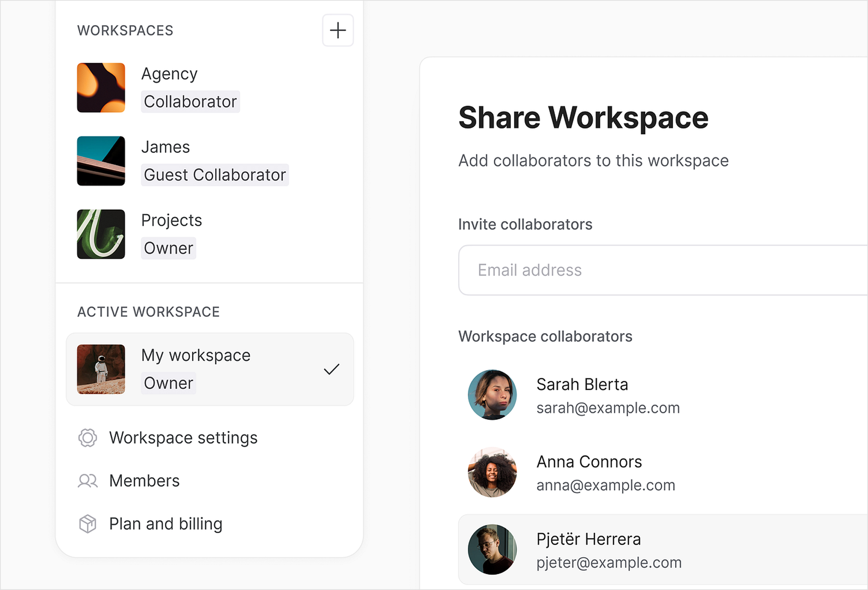The image size is (868, 590).
Task: Click Anna Connors's avatar
Action: coord(492,472)
